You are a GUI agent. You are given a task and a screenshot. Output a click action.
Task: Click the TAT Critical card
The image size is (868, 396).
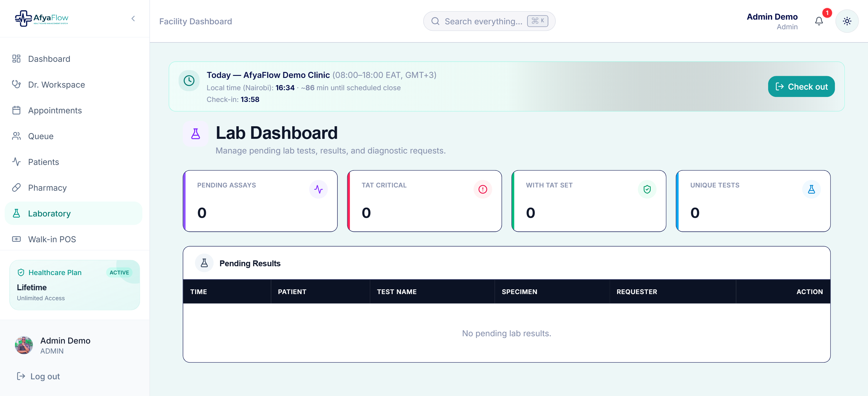point(425,201)
